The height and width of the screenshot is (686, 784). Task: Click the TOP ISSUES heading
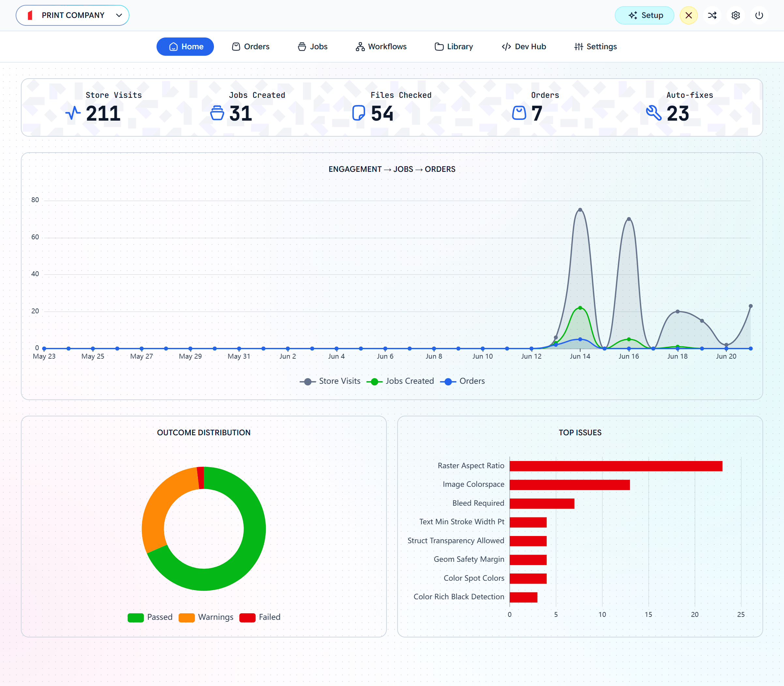[x=580, y=433]
